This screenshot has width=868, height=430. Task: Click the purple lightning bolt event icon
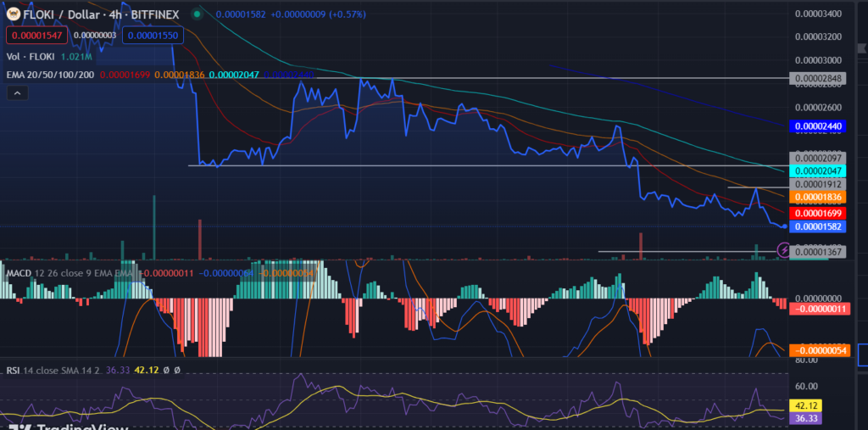(784, 250)
